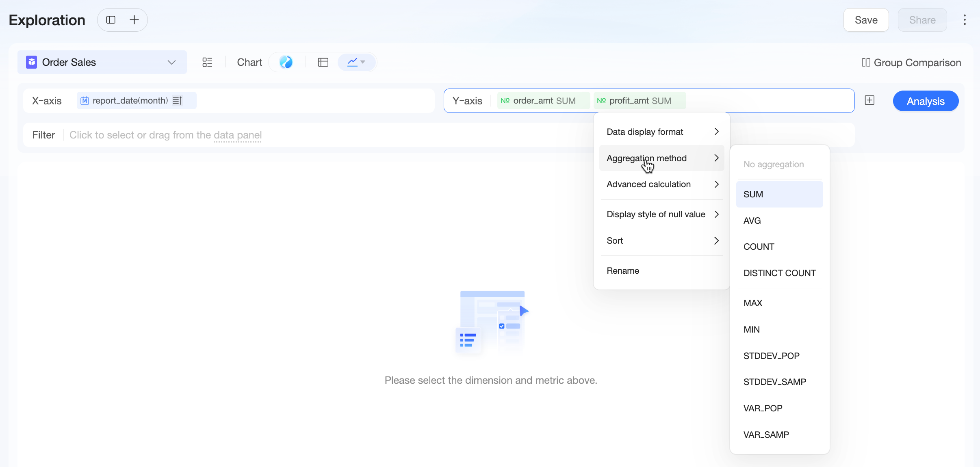Open Group Comparison mode
Viewport: 980px width, 467px height.
[x=911, y=63]
